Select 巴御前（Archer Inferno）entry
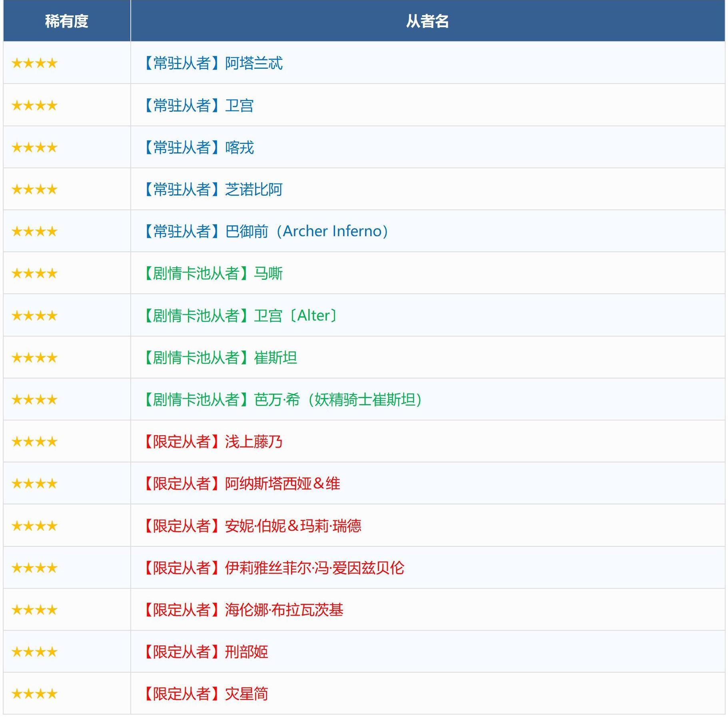Screen dimensions: 728x717 265,231
